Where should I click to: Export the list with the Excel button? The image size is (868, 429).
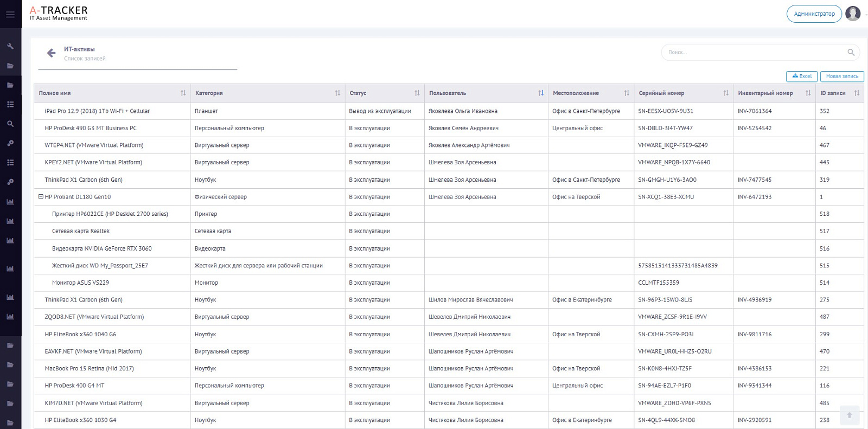(802, 76)
